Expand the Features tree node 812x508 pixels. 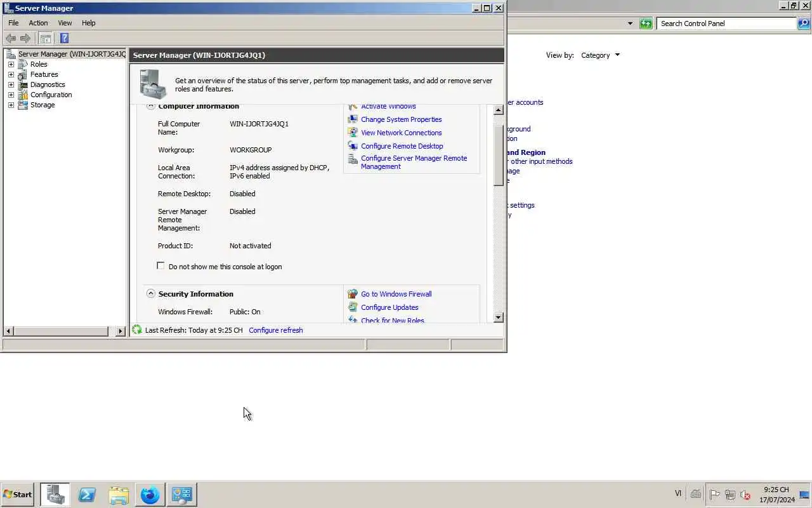(11, 74)
